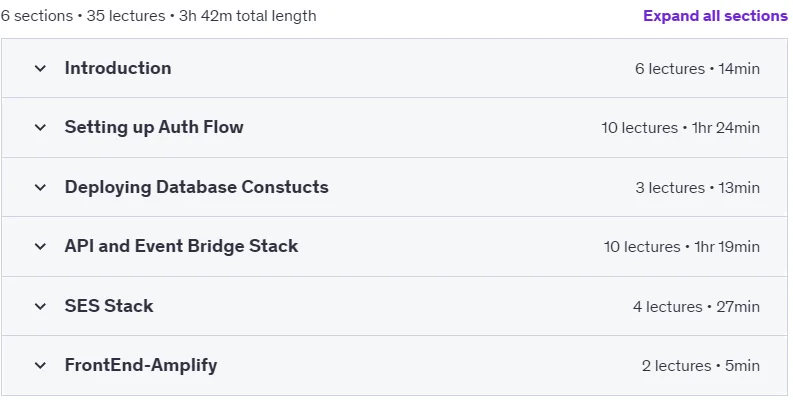The image size is (793, 407).
Task: Click the 3 lectures • 13min label
Action: 697,188
